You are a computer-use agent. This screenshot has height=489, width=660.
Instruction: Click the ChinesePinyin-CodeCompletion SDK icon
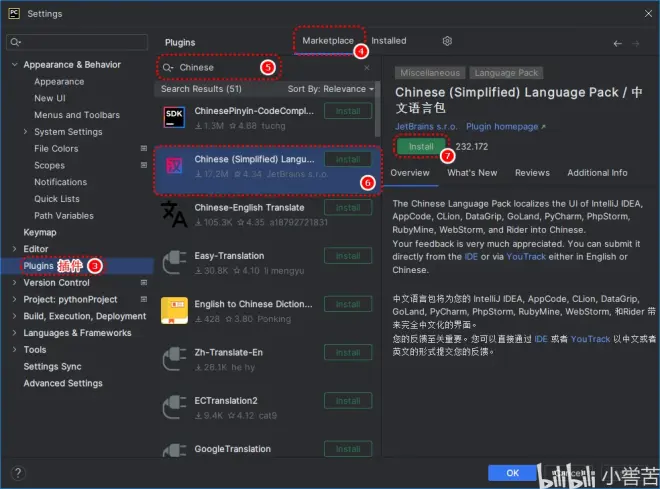174,117
